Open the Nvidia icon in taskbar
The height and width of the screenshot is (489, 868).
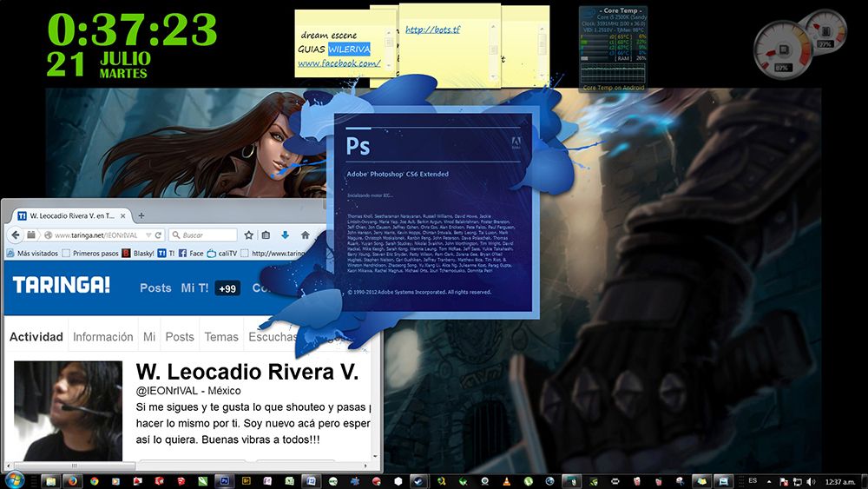593,482
